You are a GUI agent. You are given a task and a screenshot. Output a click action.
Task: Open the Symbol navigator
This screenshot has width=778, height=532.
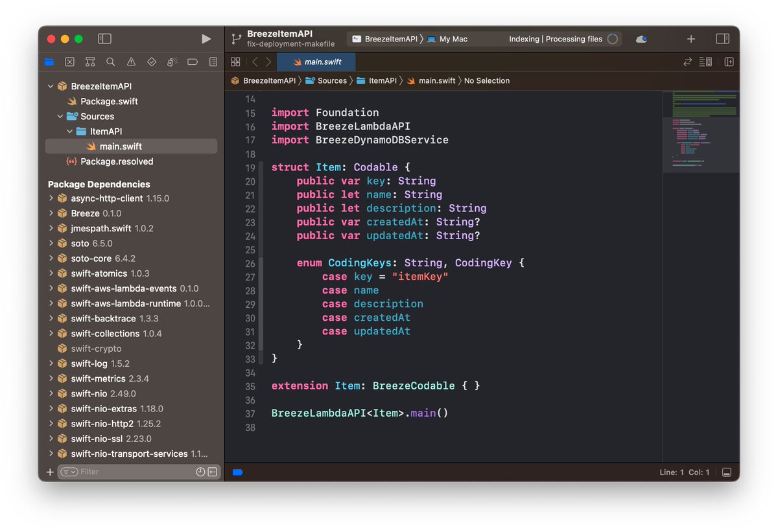90,62
